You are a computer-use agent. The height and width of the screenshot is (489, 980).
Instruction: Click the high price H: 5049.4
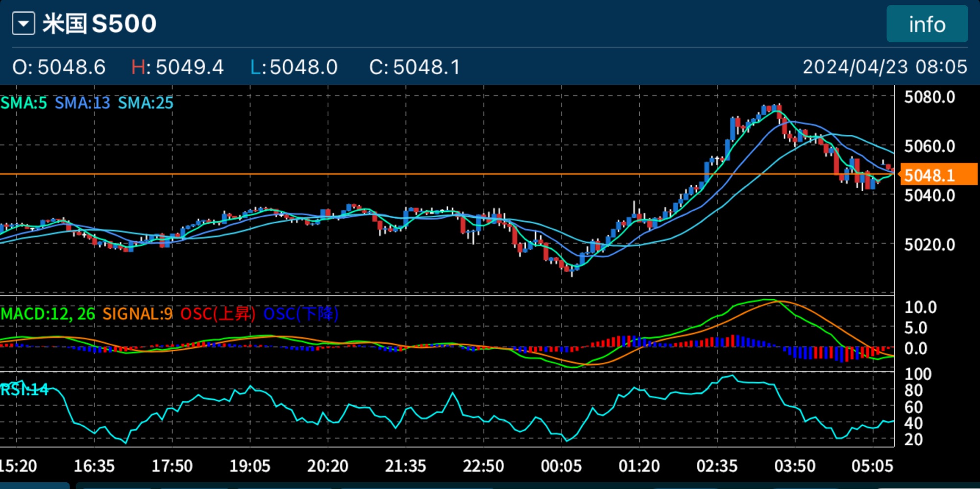177,67
